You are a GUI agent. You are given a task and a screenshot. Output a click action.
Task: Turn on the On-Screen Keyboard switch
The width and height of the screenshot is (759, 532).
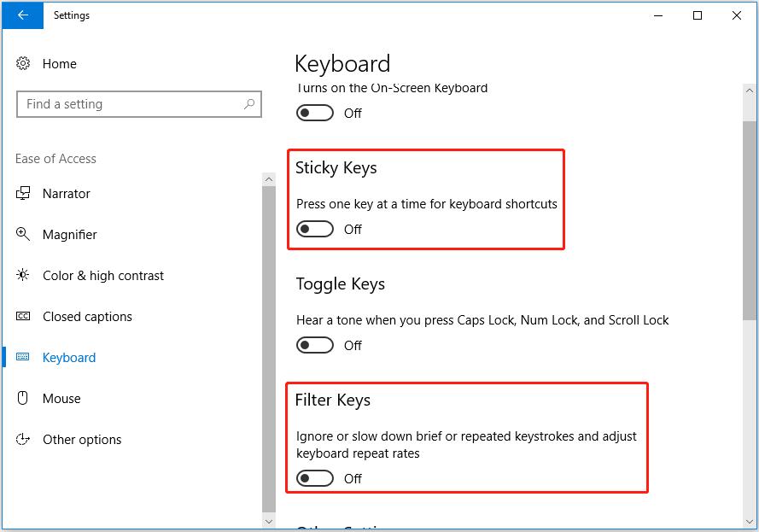coord(315,113)
